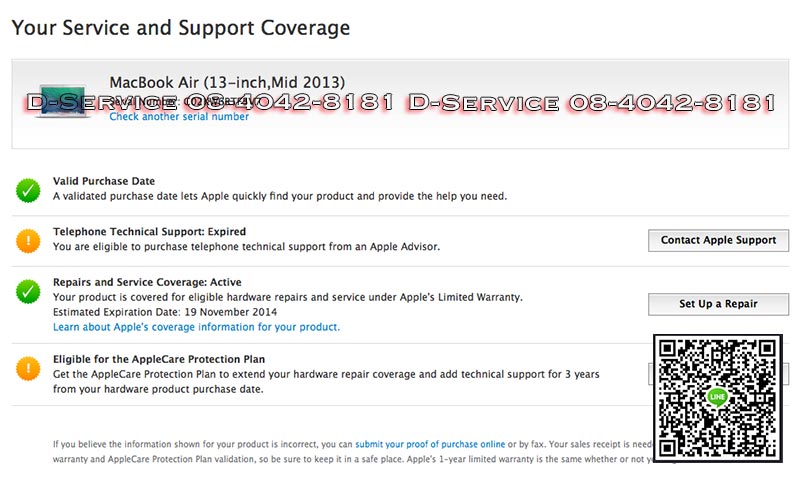Click the MacBook Air product thumbnail image
800x478 pixels.
coord(60,101)
